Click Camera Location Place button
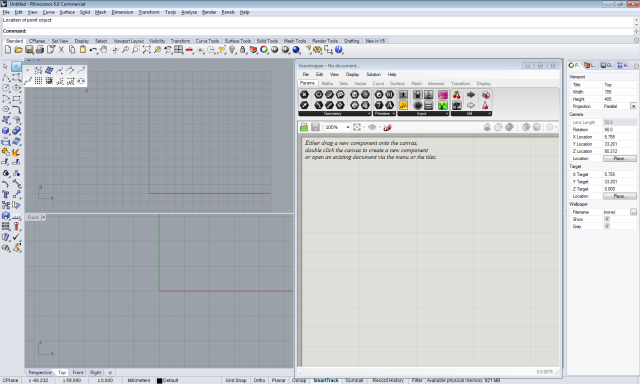640x384 pixels. (620, 158)
